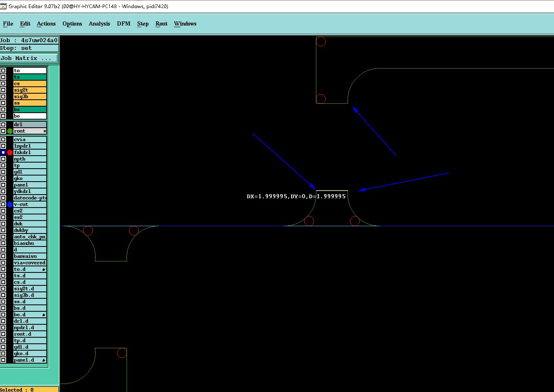Click the Selected count status bar
Viewport: 554px width, 392px height.
[29, 390]
